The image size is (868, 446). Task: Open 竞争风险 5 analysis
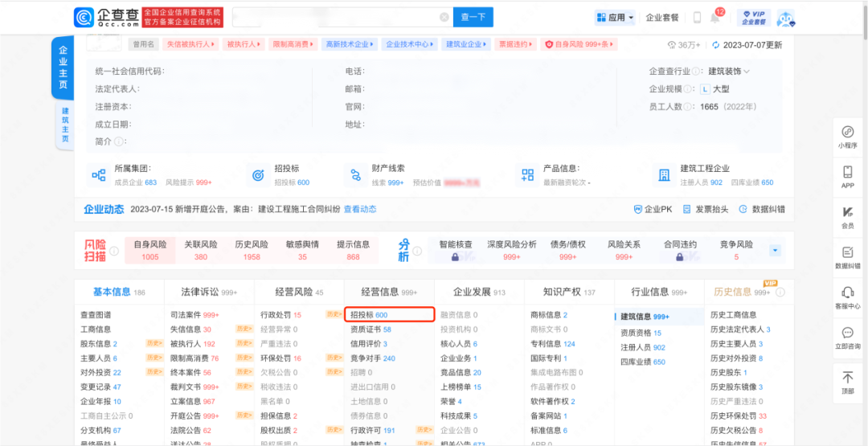point(736,250)
